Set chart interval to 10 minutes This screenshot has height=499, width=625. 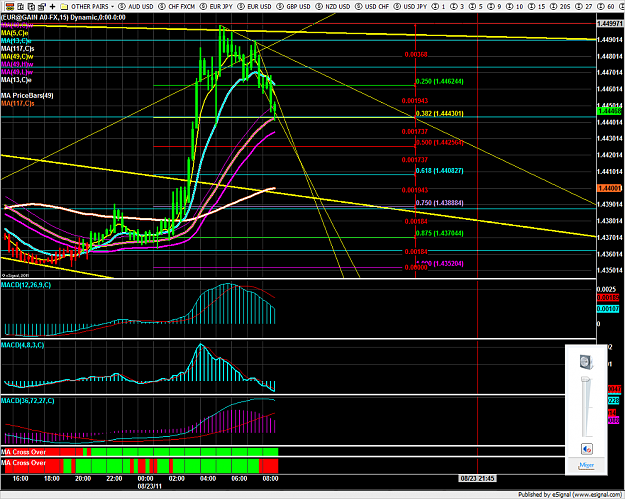(515, 6)
